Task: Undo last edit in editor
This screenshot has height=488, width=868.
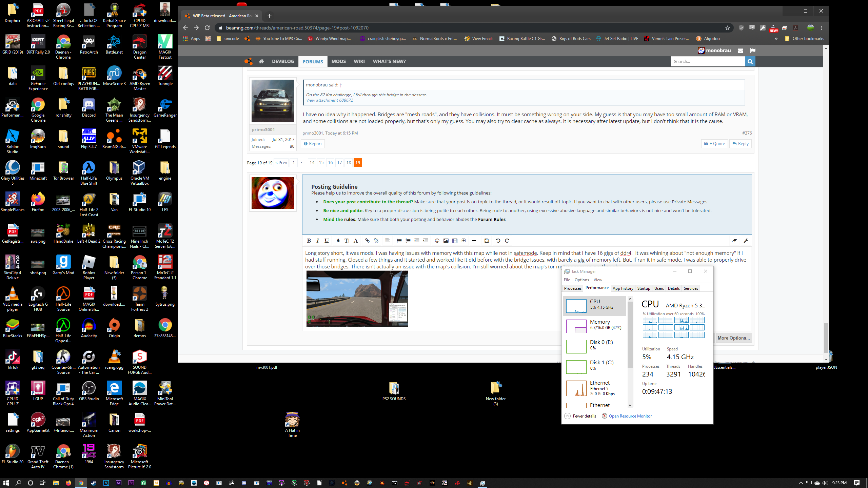Action: [x=498, y=241]
